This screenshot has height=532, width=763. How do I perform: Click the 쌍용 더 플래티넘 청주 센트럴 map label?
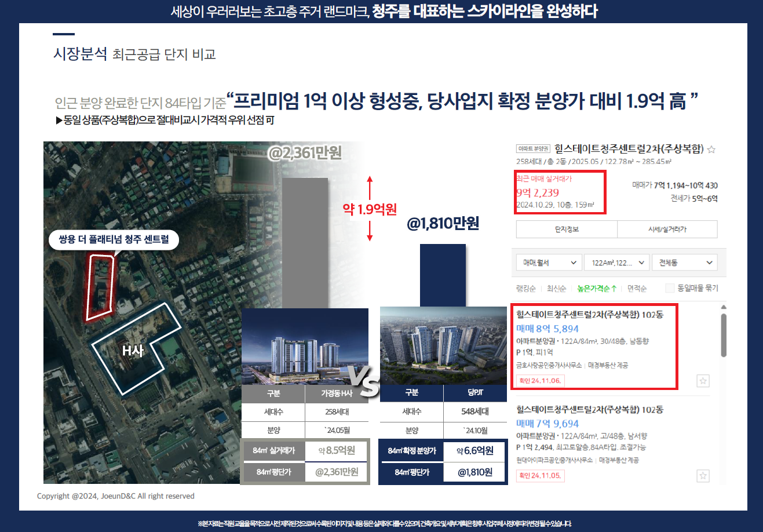point(114,239)
